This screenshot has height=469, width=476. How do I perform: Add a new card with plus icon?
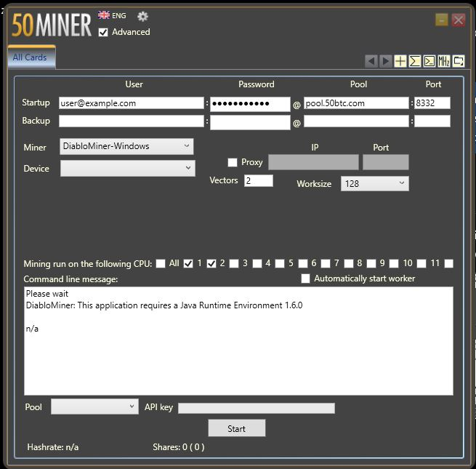click(x=400, y=61)
